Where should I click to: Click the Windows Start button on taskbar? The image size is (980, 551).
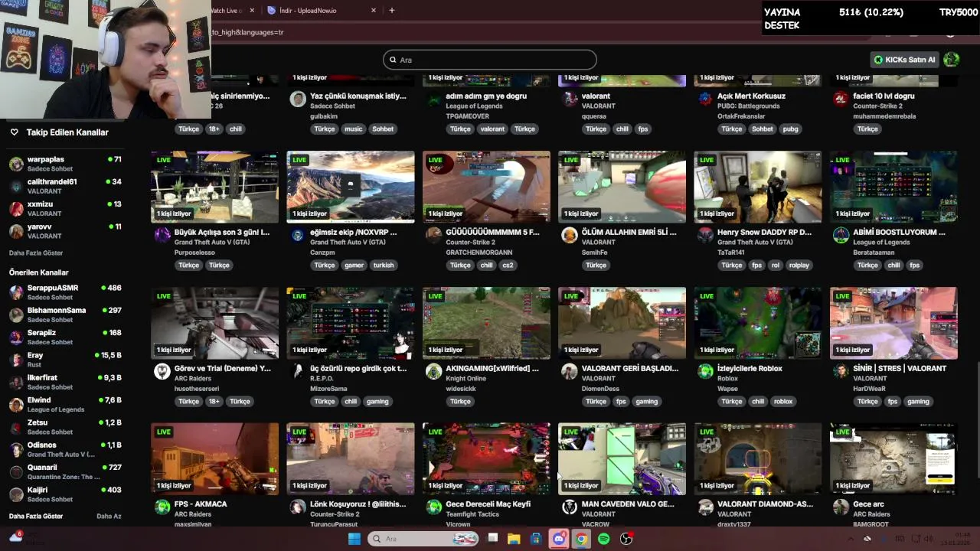coord(354,539)
